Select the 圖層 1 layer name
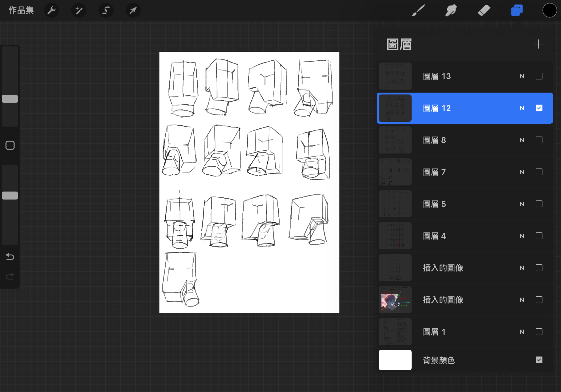This screenshot has width=561, height=392. coord(434,332)
